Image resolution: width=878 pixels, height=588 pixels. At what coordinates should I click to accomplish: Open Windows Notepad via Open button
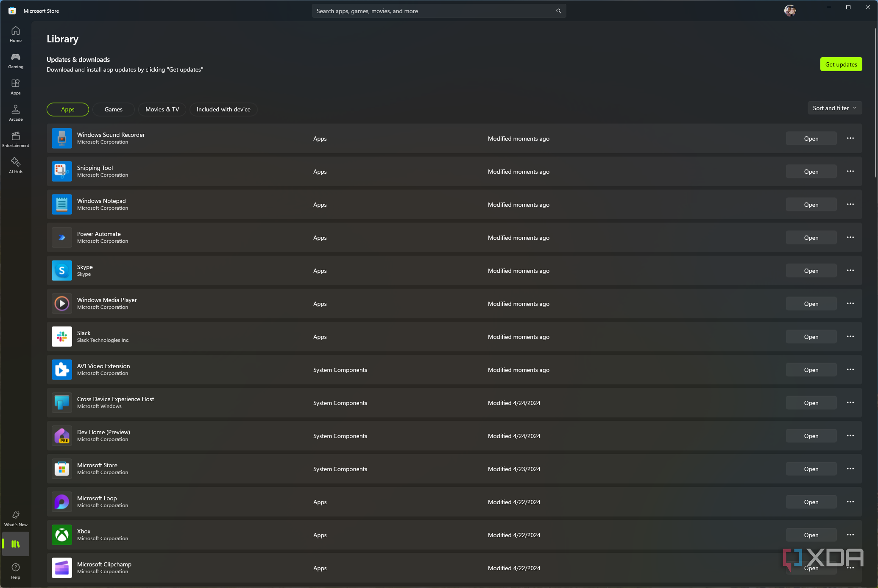pyautogui.click(x=811, y=205)
